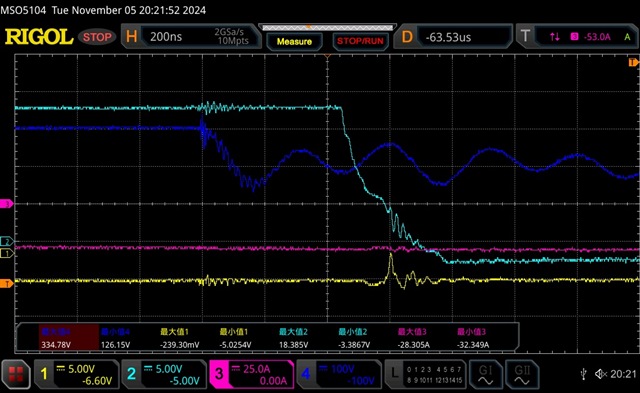The width and height of the screenshot is (640, 393).
Task: Select the highlighted 334.78V measurement result
Action: coord(57,338)
